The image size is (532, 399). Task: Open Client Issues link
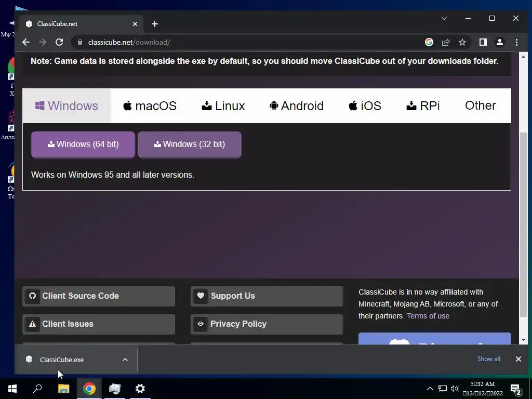[99, 324]
